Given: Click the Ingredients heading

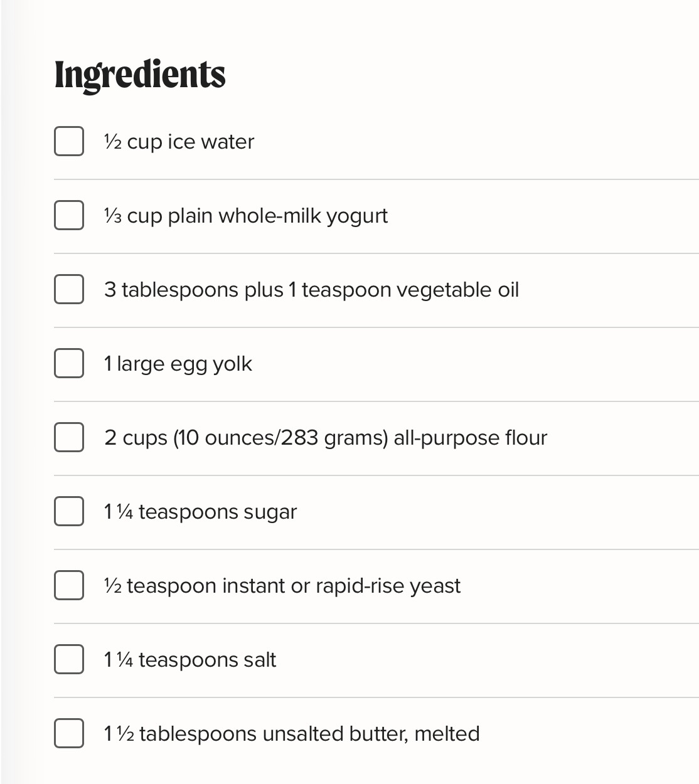Looking at the screenshot, I should [x=140, y=75].
